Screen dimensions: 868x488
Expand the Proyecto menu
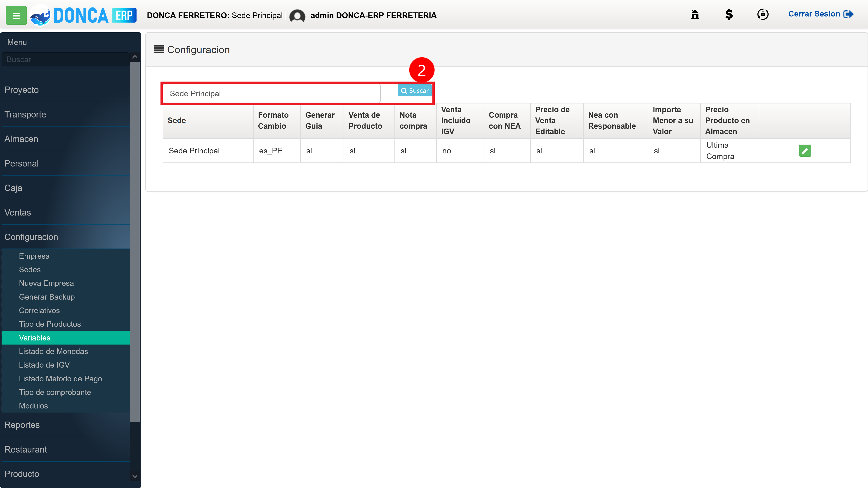(x=66, y=90)
